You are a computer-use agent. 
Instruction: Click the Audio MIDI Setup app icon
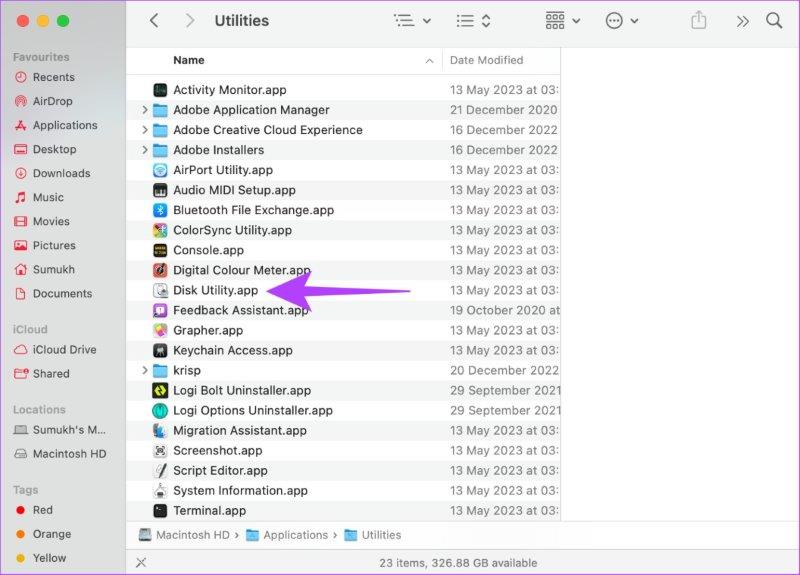(x=160, y=190)
